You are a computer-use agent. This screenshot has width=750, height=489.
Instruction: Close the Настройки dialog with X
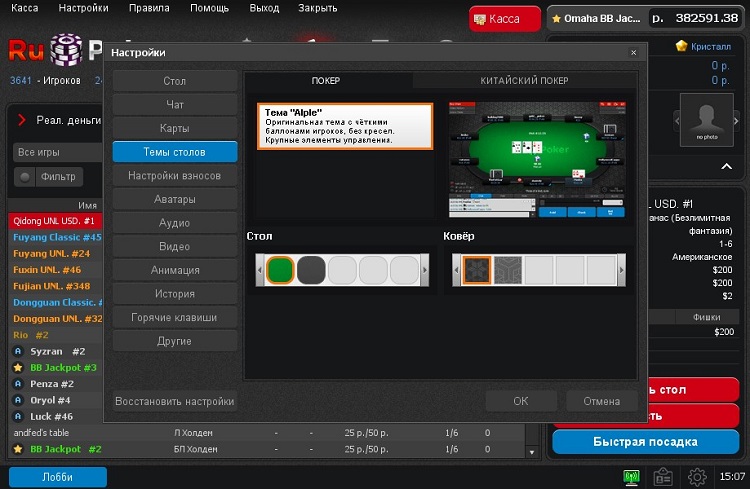coord(633,52)
